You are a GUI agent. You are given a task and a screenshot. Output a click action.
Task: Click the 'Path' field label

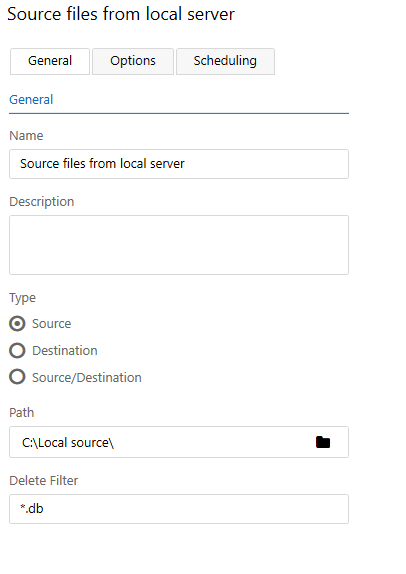22,413
